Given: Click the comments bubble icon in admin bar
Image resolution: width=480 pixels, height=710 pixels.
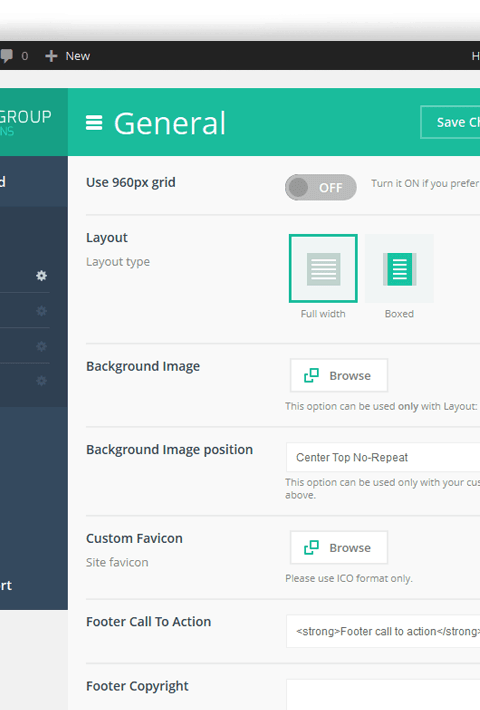Looking at the screenshot, I should [x=6, y=56].
